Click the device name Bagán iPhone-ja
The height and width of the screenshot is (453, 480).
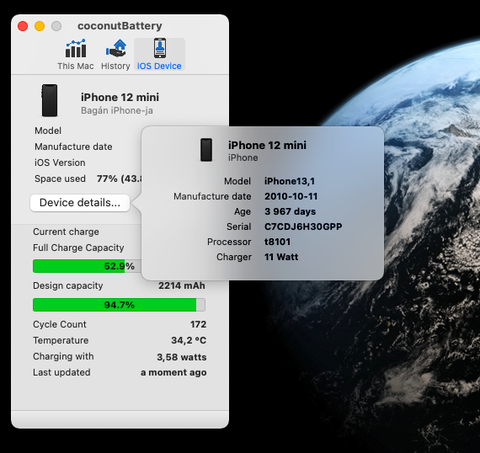point(117,111)
